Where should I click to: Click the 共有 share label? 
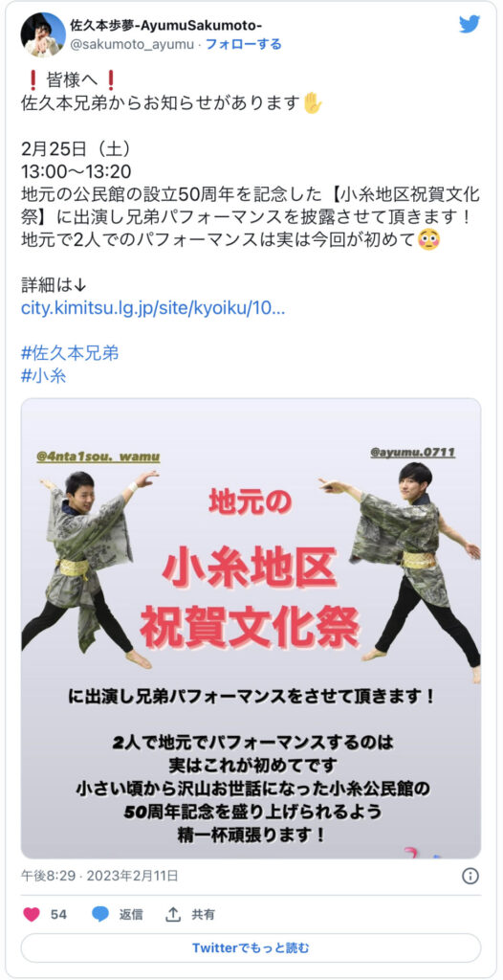click(x=203, y=914)
